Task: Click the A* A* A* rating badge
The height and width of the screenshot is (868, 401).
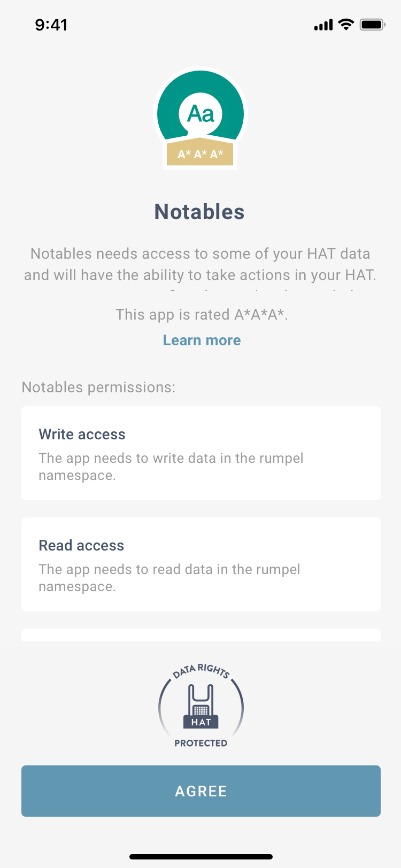Action: [x=200, y=154]
